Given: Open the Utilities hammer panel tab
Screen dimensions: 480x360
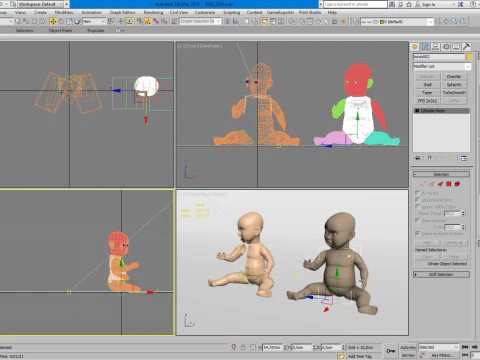Looking at the screenshot, I should click(466, 47).
